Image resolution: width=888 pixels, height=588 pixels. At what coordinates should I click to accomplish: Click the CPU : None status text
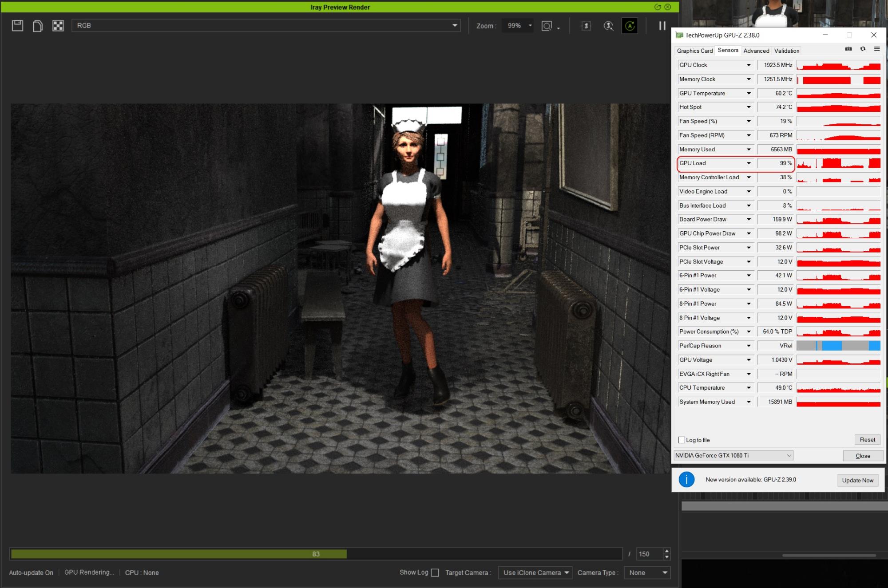coord(142,572)
